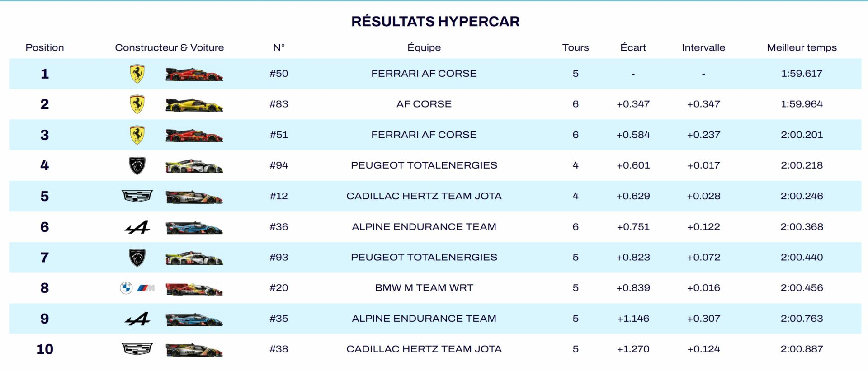Click the BMW roundel logo in row 8
Viewport: 868px width, 371px height.
point(126,288)
